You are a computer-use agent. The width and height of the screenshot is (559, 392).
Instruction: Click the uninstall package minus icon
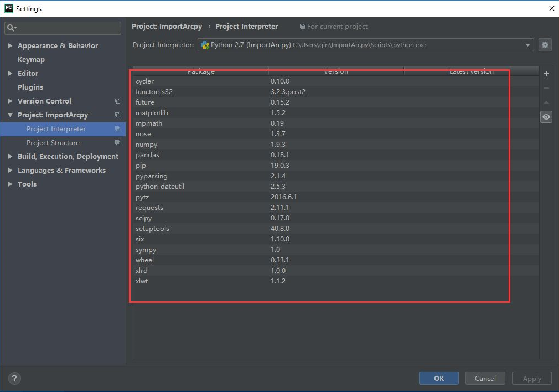pyautogui.click(x=546, y=87)
